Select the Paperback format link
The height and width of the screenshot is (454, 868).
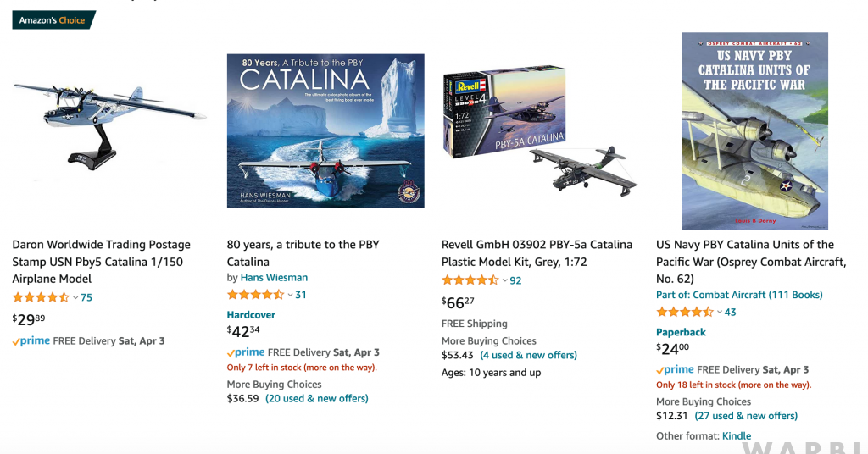[x=681, y=332]
